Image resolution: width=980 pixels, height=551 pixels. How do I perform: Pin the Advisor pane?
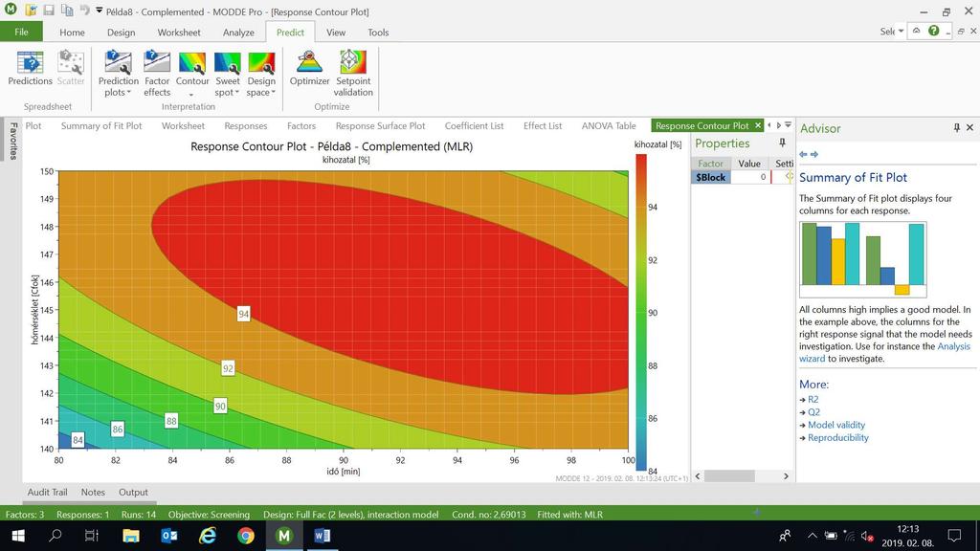click(x=956, y=127)
